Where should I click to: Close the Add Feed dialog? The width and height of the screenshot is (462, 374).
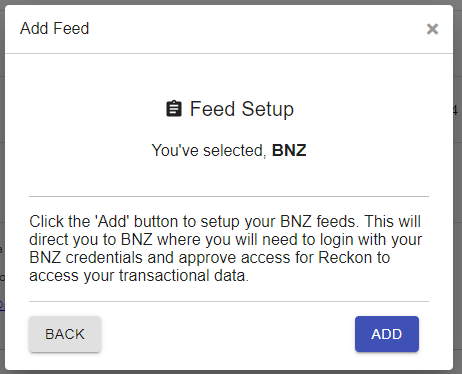[x=432, y=29]
